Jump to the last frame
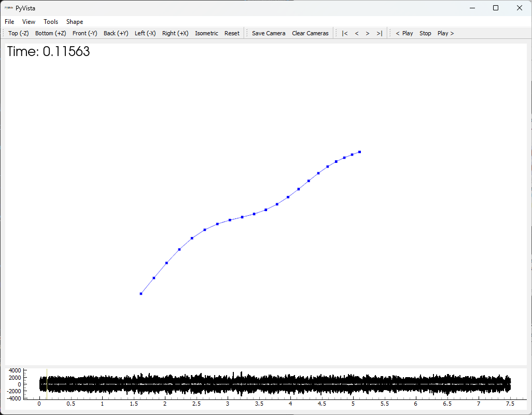The width and height of the screenshot is (532, 415). tap(379, 33)
